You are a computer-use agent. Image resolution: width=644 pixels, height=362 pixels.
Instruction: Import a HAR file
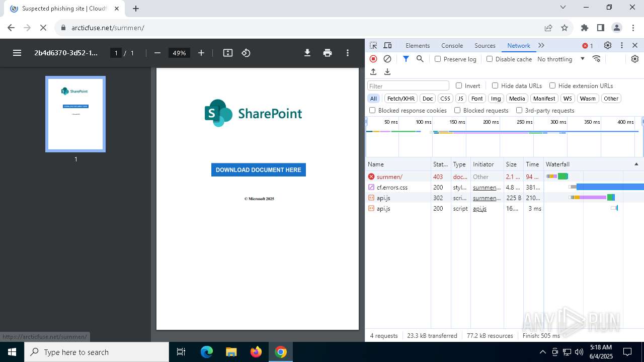coord(373,72)
